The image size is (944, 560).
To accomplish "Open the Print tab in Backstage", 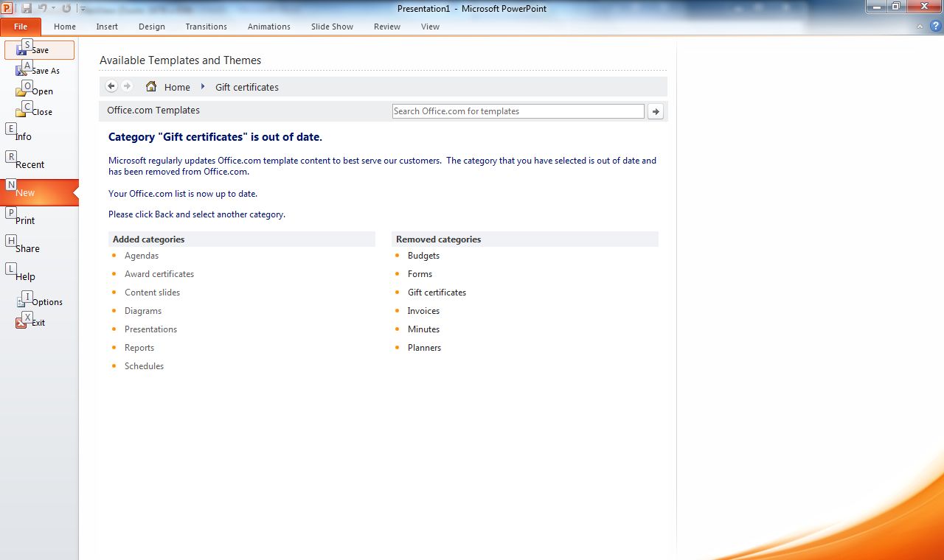I will [x=25, y=220].
